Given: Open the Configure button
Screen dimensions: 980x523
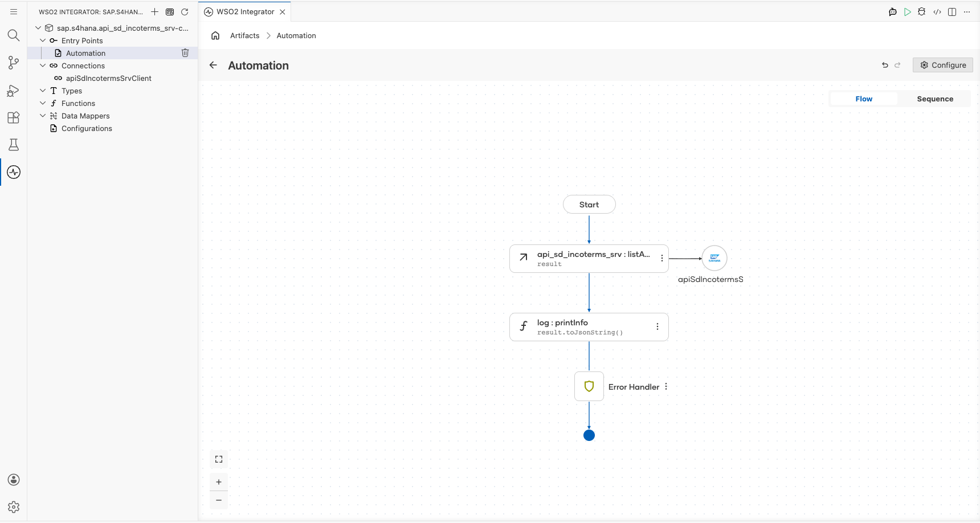Looking at the screenshot, I should click(x=943, y=65).
